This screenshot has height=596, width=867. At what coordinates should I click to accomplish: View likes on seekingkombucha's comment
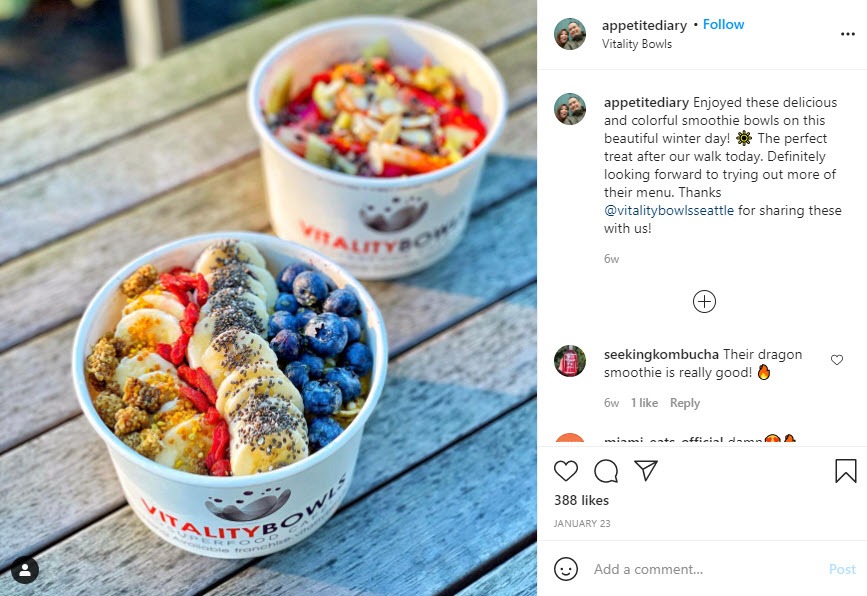pyautogui.click(x=644, y=403)
